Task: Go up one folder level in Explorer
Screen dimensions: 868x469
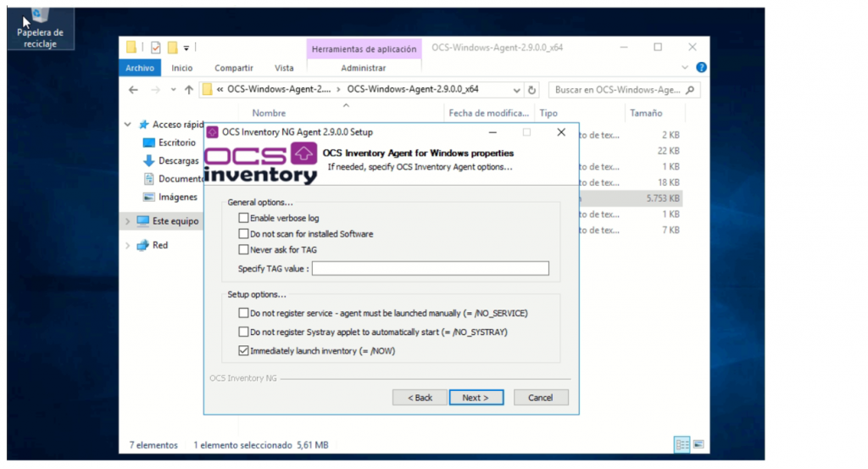Action: pos(189,90)
